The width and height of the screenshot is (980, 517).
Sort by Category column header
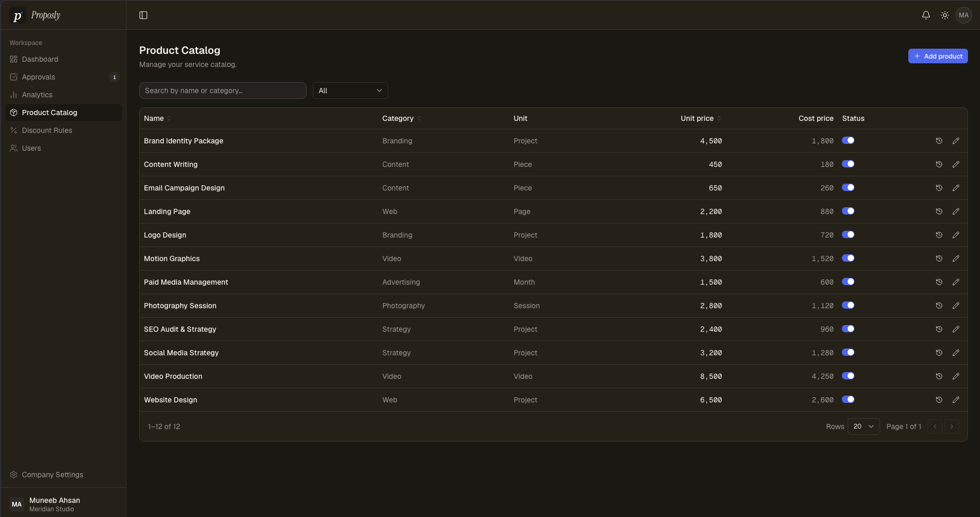(402, 118)
